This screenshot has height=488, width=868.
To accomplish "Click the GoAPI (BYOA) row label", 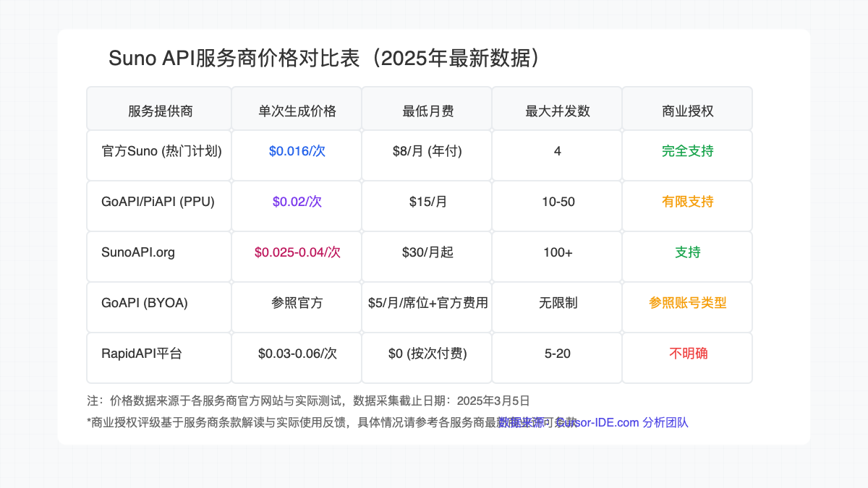I will [x=145, y=303].
